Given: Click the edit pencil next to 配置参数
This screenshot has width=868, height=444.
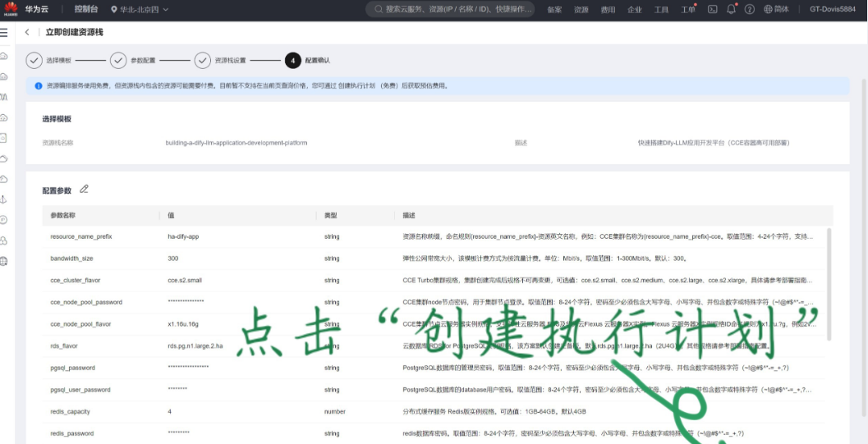Looking at the screenshot, I should [x=84, y=190].
